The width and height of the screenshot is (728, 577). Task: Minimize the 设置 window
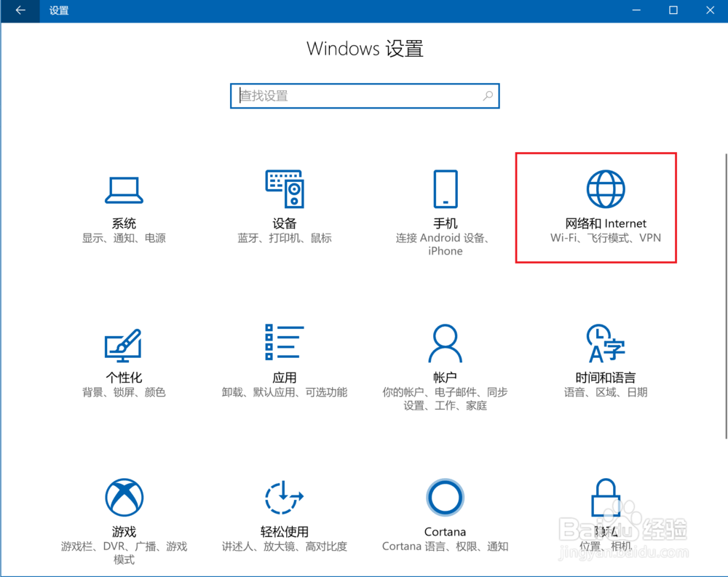[x=636, y=10]
